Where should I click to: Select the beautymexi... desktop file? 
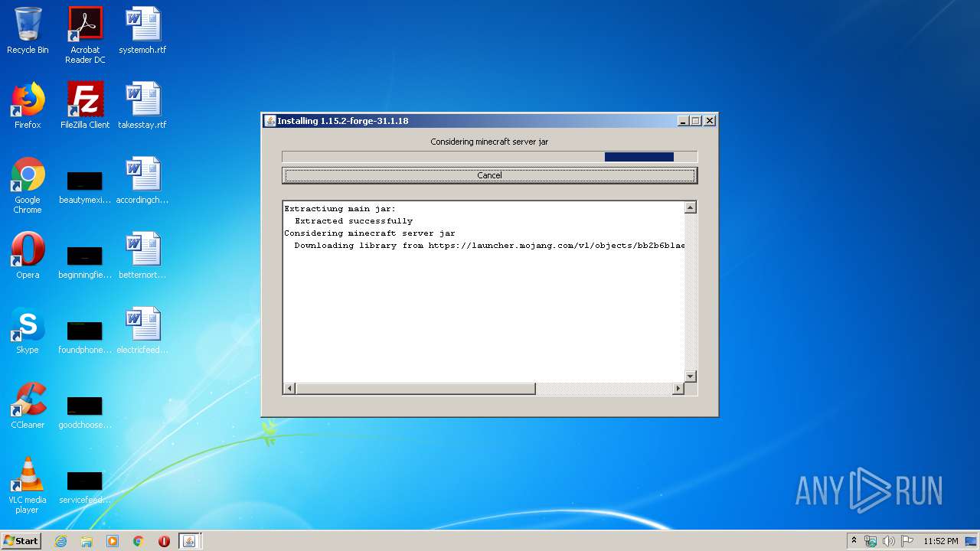pos(85,187)
